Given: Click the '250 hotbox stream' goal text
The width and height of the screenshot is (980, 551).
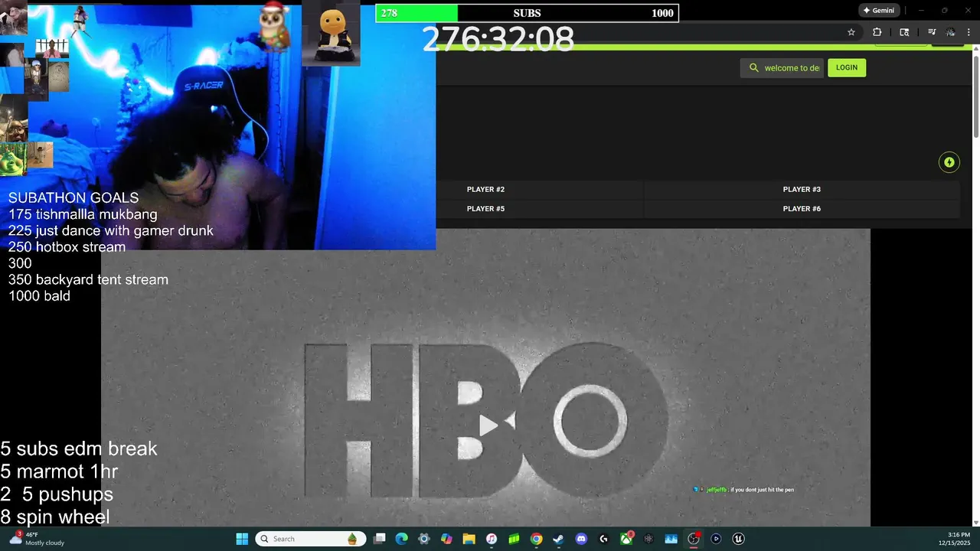Looking at the screenshot, I should (x=67, y=246).
